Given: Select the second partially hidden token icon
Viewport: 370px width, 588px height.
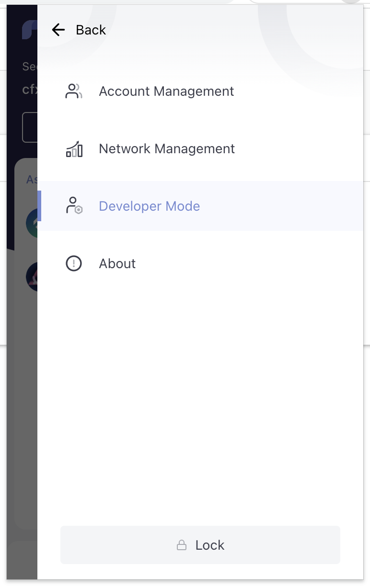Looking at the screenshot, I should click(32, 277).
